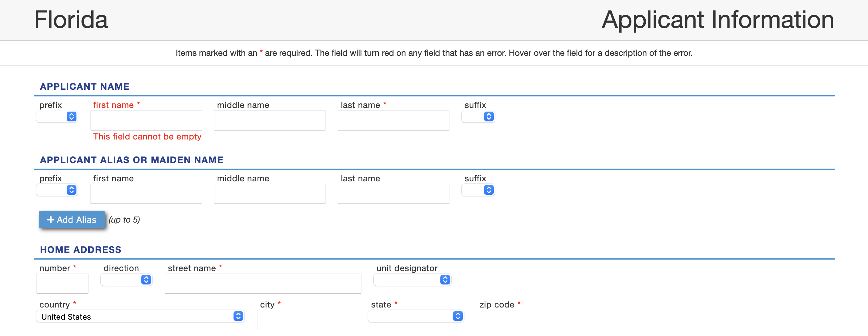Open the unit designator dropdown

tap(412, 280)
